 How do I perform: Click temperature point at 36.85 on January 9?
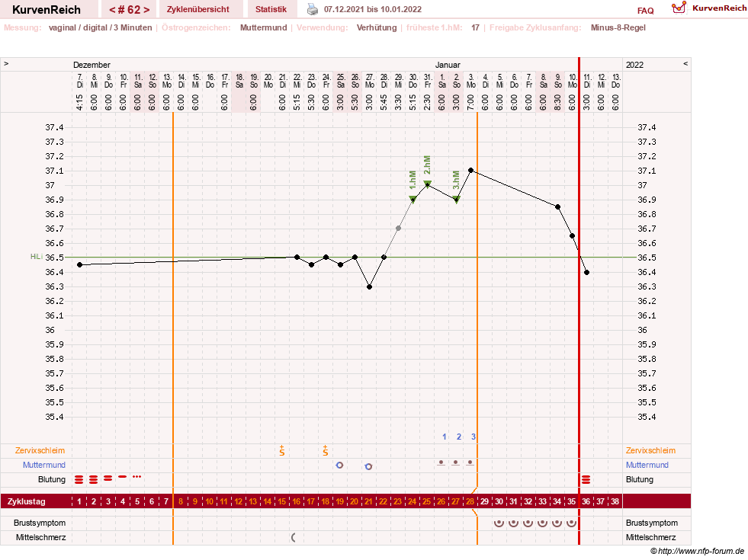pos(557,206)
